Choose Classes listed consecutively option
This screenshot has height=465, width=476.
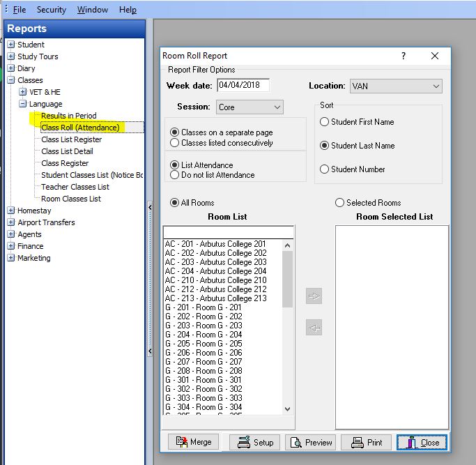[x=175, y=143]
